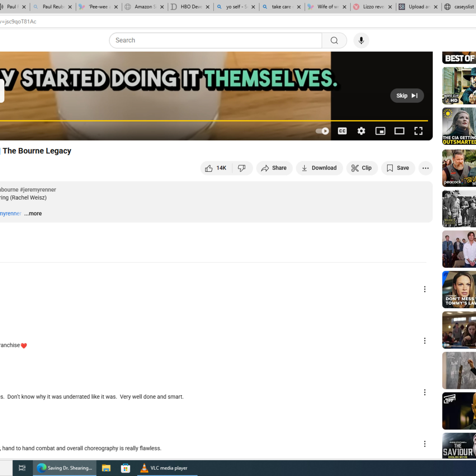
Task: Open Task View on taskbar
Action: pyautogui.click(x=22, y=468)
